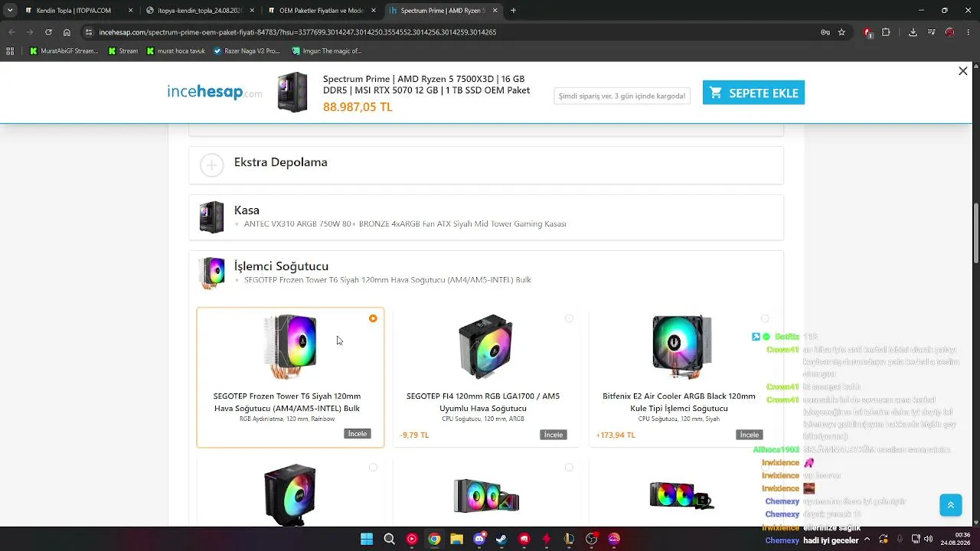The width and height of the screenshot is (980, 551).
Task: Bookmark this page with star icon
Action: (841, 32)
